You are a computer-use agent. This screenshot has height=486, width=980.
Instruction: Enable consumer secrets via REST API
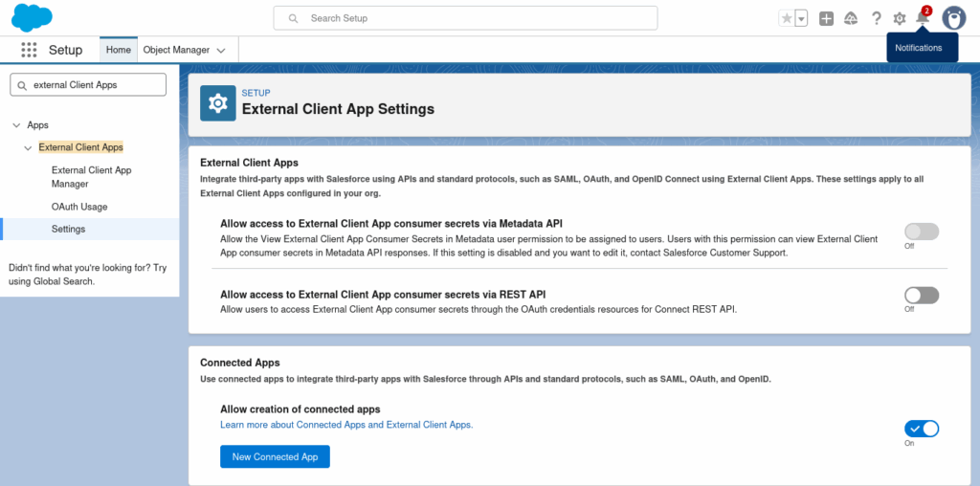point(922,296)
